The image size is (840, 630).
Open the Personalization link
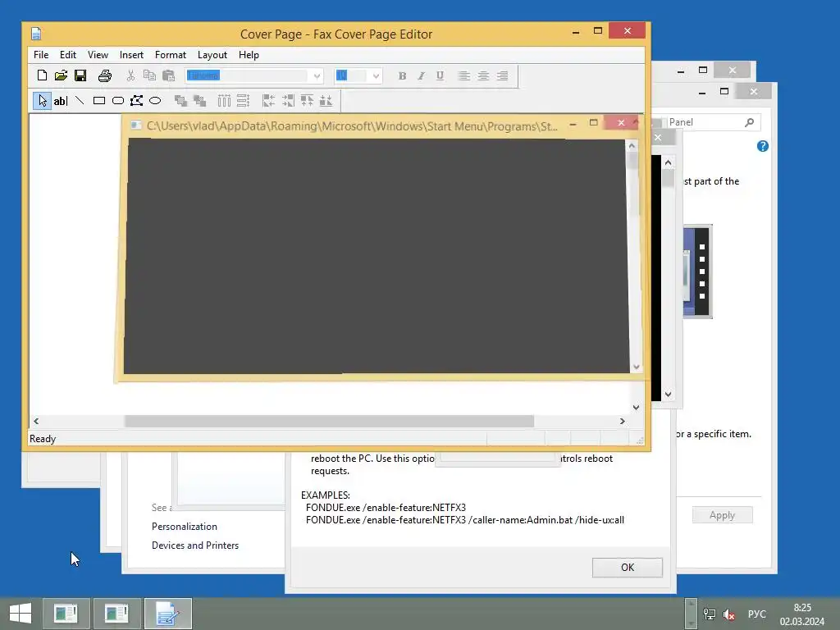click(x=185, y=526)
